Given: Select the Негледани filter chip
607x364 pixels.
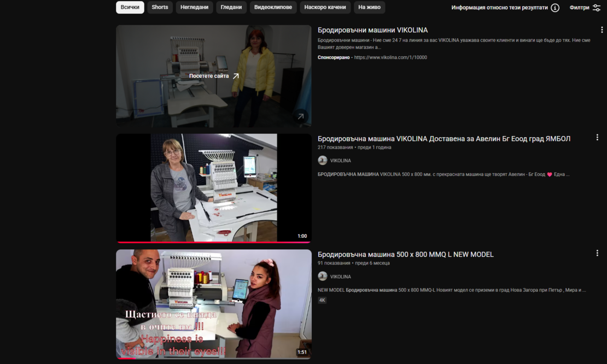Looking at the screenshot, I should click(x=194, y=7).
